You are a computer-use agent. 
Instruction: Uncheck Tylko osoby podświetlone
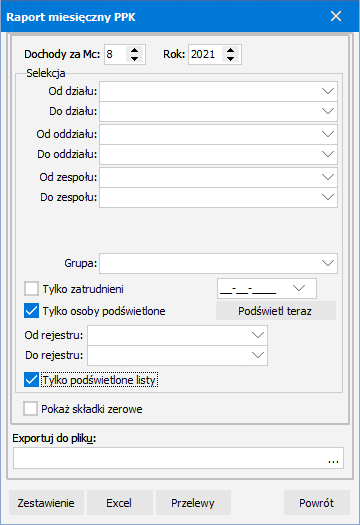click(31, 311)
